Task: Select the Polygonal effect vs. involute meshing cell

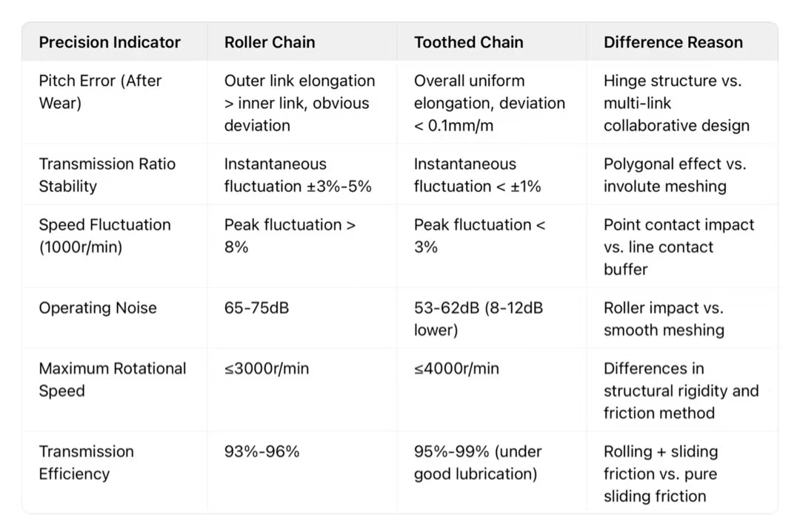Action: click(674, 175)
